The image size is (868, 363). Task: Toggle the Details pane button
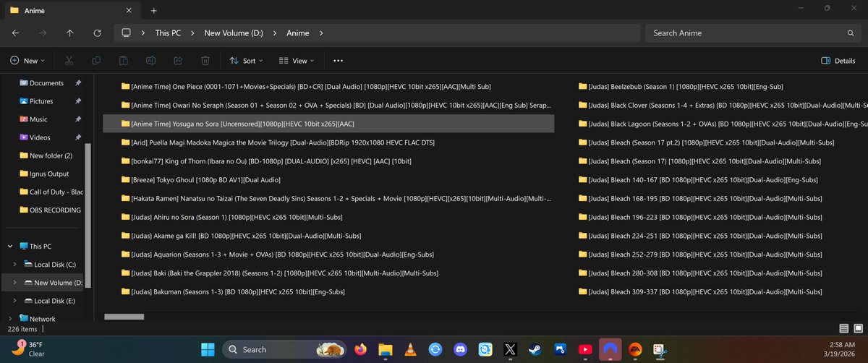click(838, 61)
